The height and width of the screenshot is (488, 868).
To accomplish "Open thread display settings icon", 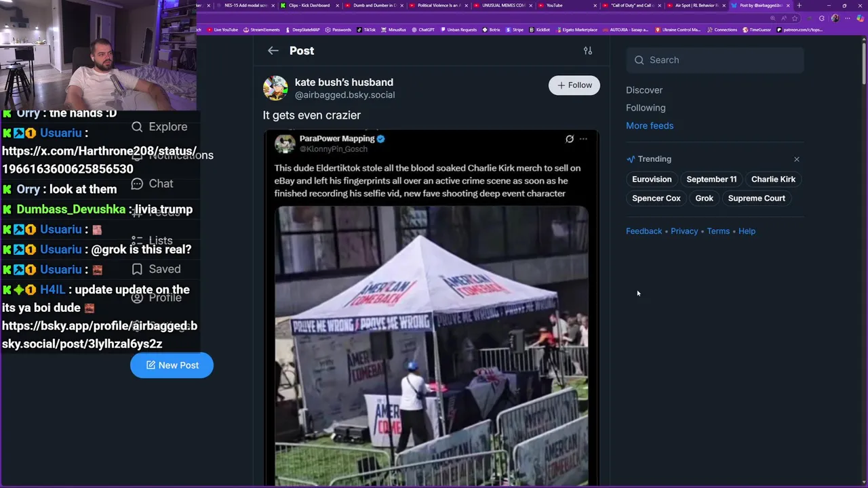I will click(588, 51).
